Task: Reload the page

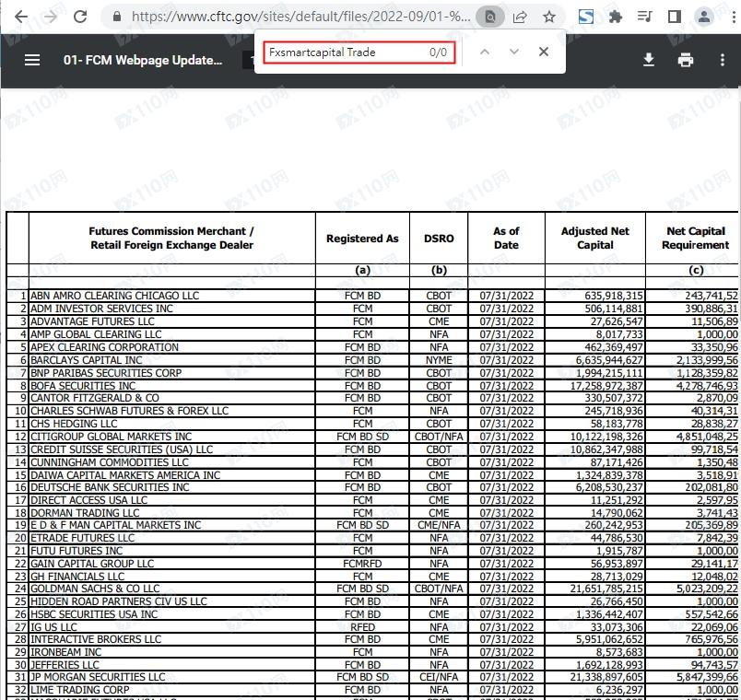Action: coord(80,17)
